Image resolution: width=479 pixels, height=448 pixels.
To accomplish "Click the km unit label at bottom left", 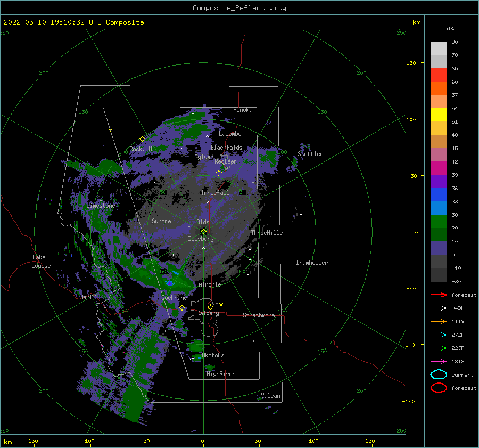I will click(x=7, y=442).
